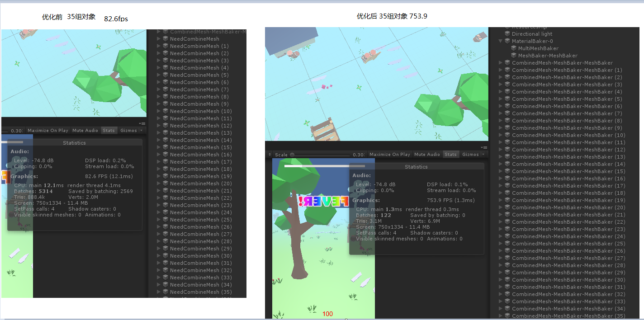Toggle Maximize On Play in right screenshot

(x=389, y=155)
